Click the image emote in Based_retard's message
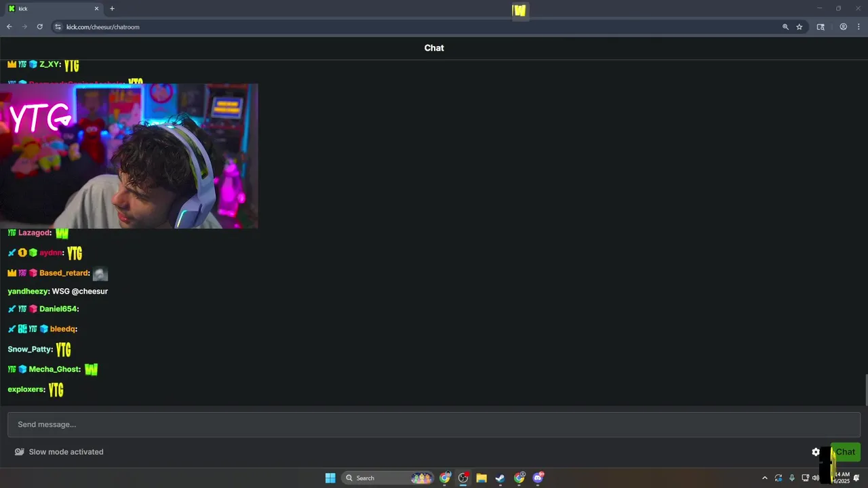This screenshot has width=868, height=488. [x=100, y=274]
